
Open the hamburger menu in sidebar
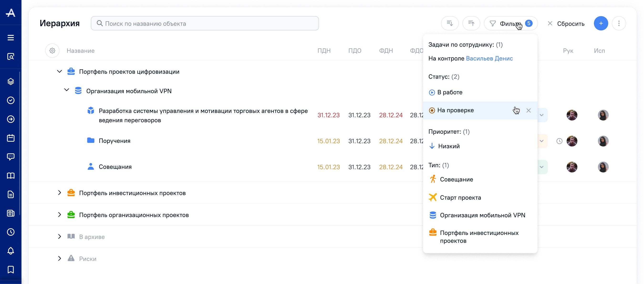pos(10,38)
